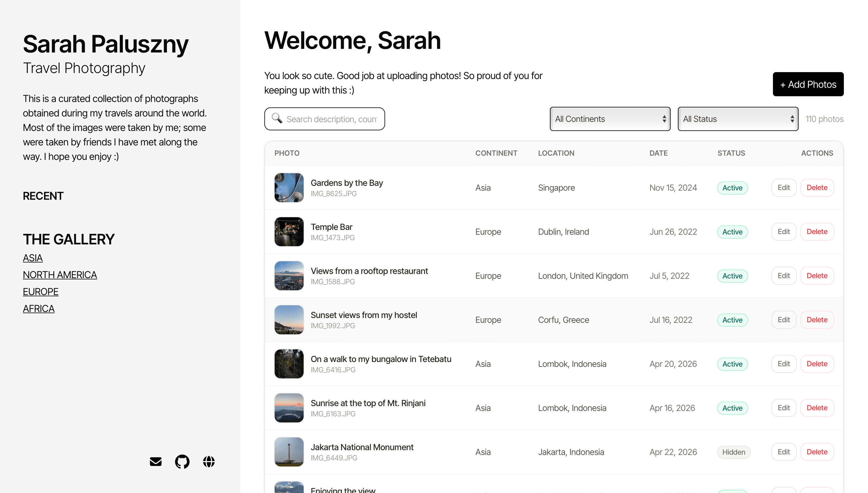Screen dimensions: 868x493
Task: Delete the Sunset views from my hostel row
Action: tap(817, 320)
